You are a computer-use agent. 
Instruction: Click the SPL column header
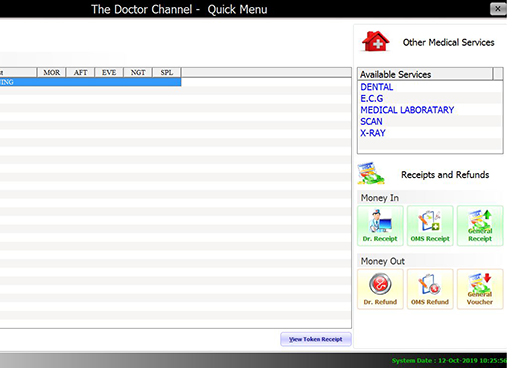click(x=167, y=72)
